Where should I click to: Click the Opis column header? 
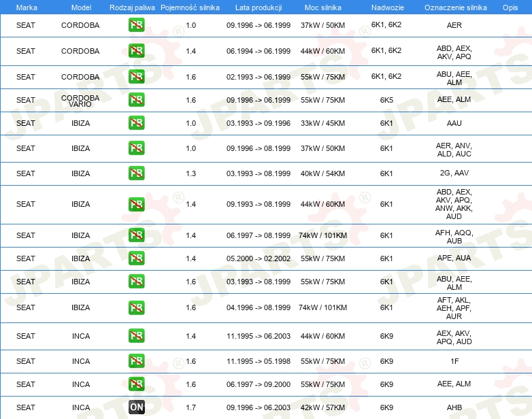click(510, 7)
